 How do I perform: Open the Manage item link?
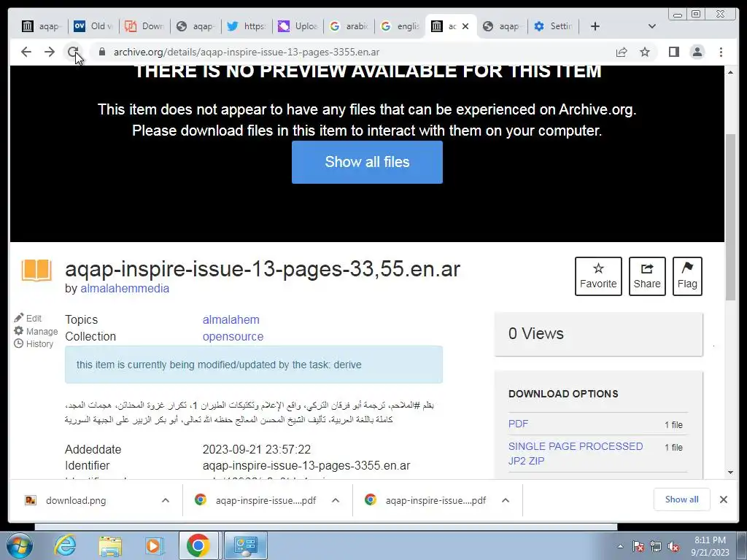pos(36,331)
